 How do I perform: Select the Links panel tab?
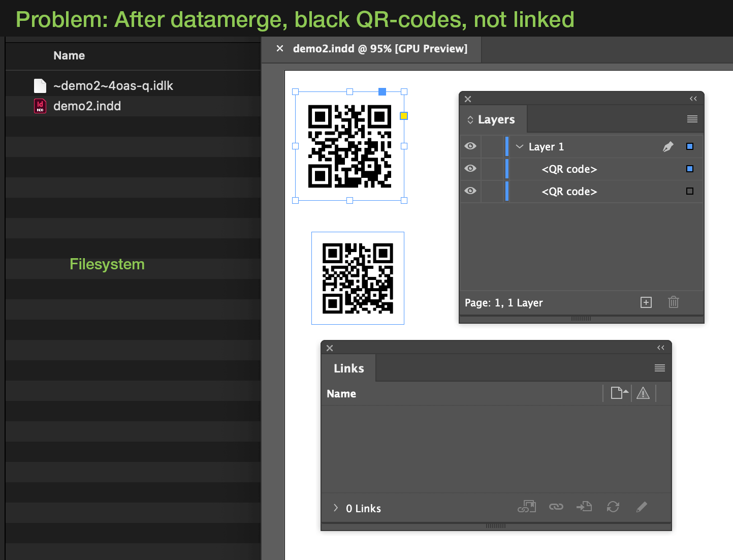(x=349, y=368)
